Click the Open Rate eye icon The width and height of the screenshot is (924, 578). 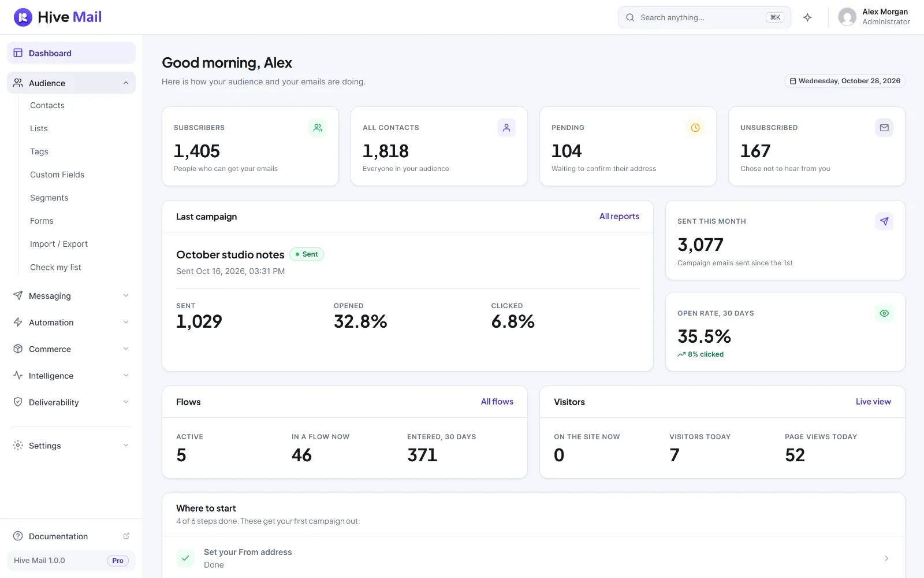[884, 313]
